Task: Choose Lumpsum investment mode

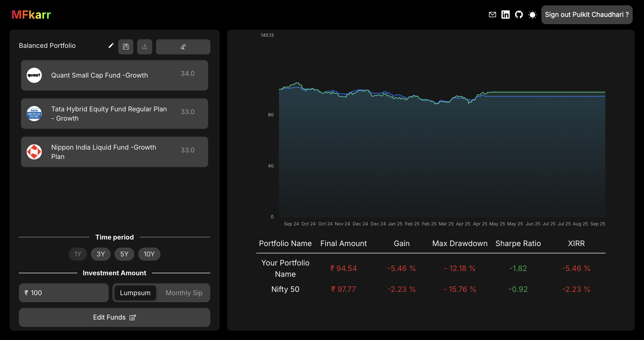Action: point(135,293)
